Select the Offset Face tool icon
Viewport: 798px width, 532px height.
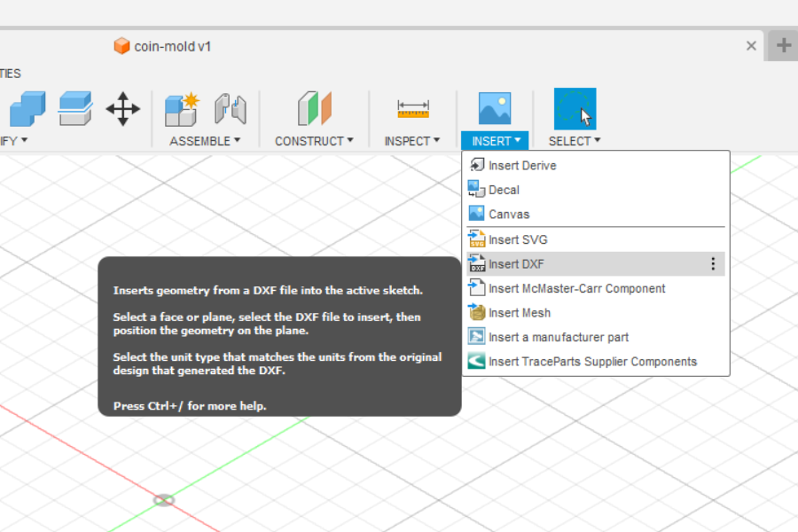[x=75, y=108]
